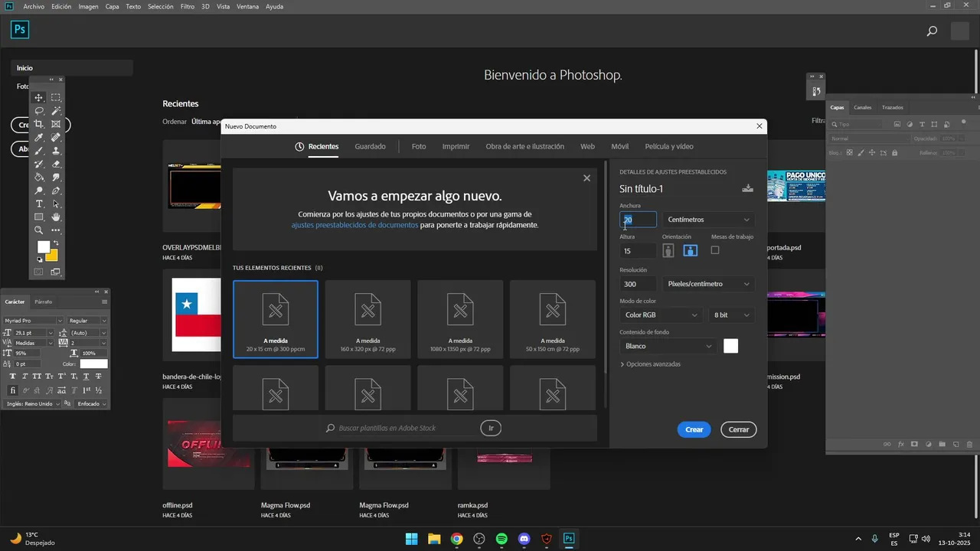Image resolution: width=980 pixels, height=551 pixels.
Task: Click the search magnifier at top right
Action: click(x=932, y=31)
